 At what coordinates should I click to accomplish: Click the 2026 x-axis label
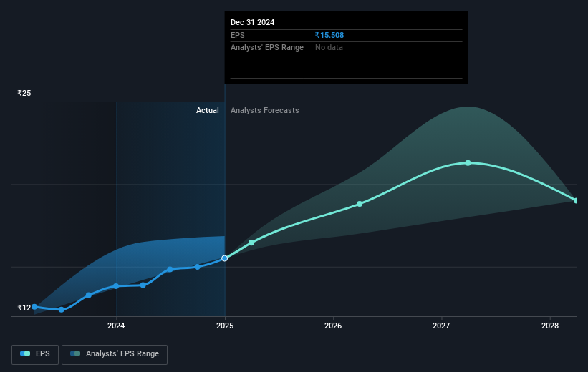pyautogui.click(x=333, y=325)
